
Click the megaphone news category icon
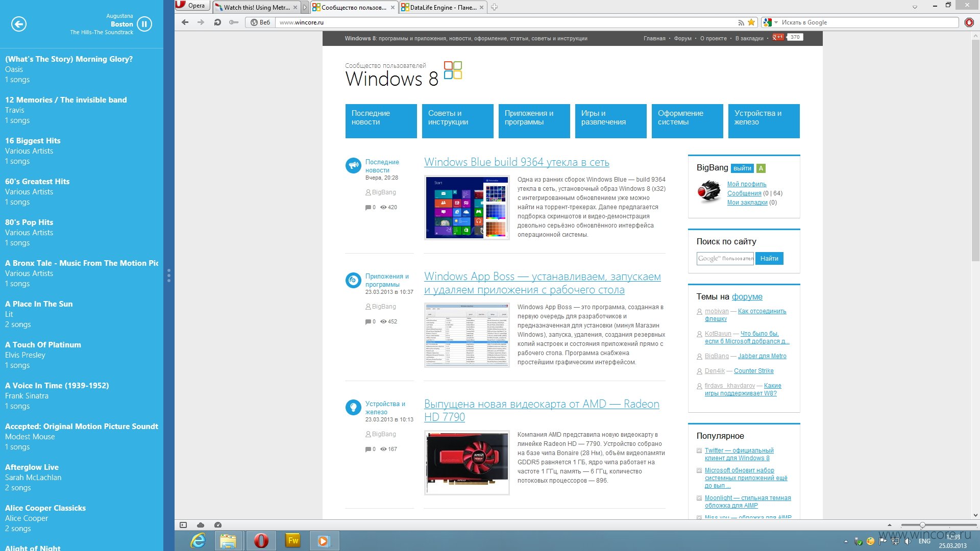click(353, 165)
